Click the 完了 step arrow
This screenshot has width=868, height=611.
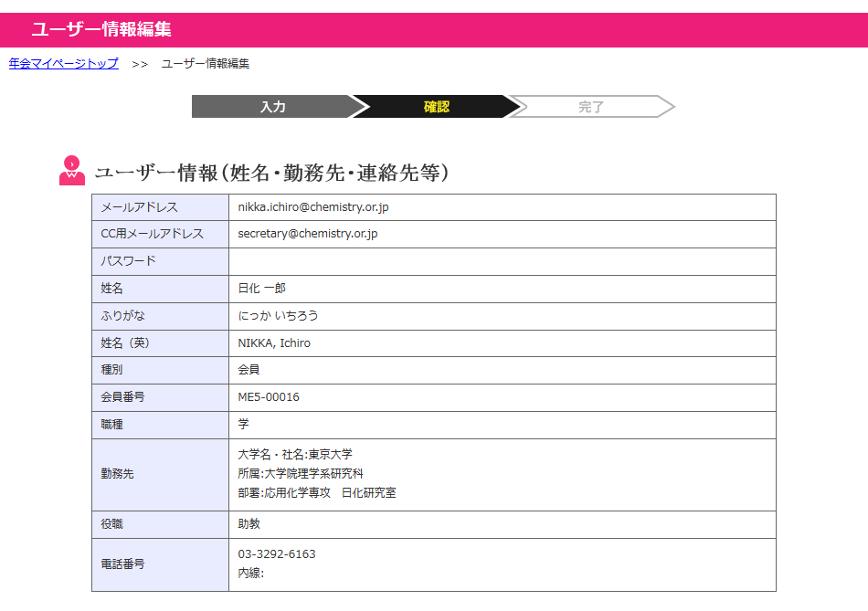[x=591, y=107]
